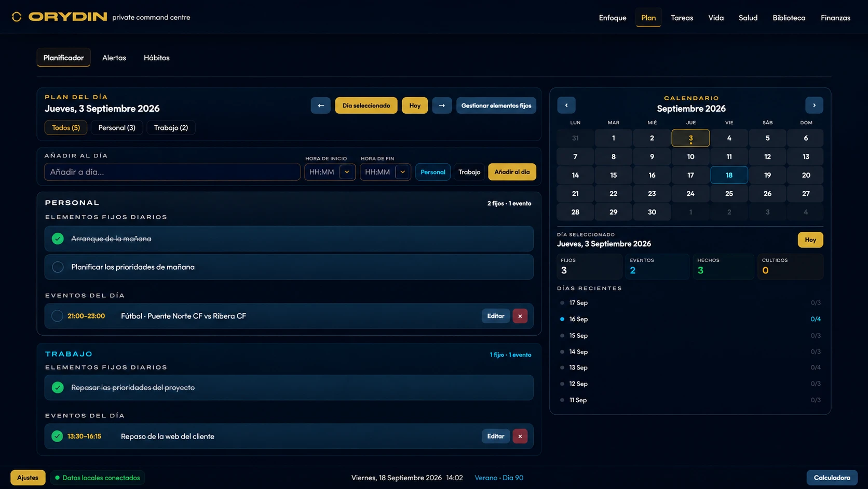Show Todos (5) items
This screenshot has height=489, width=868.
(66, 128)
